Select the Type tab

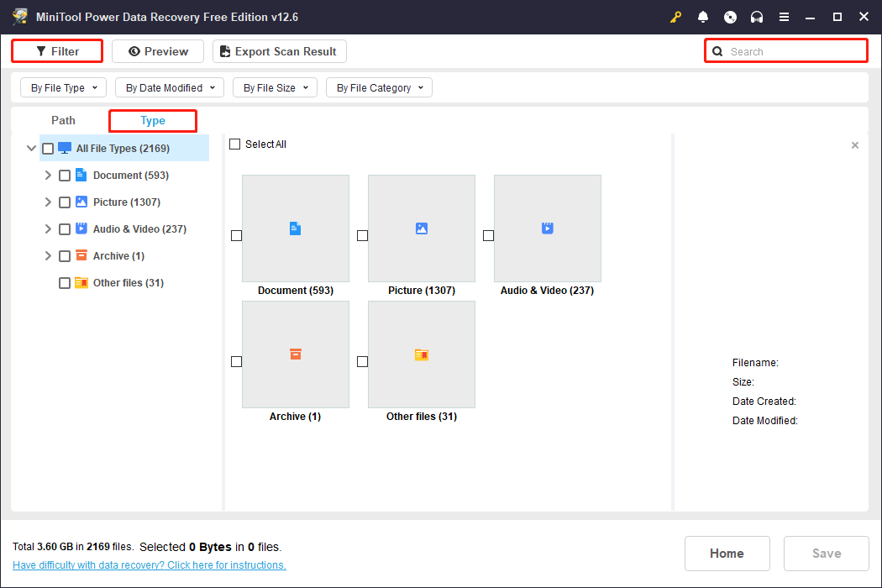pyautogui.click(x=152, y=120)
